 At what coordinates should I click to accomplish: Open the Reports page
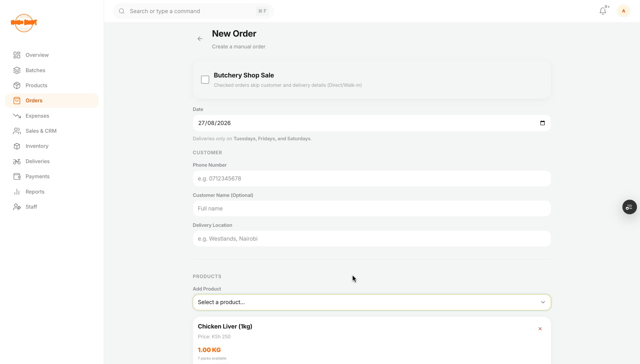tap(52, 192)
